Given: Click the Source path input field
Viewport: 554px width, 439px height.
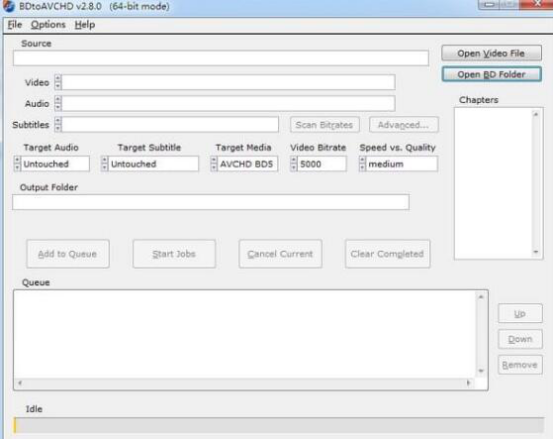Looking at the screenshot, I should point(221,58).
